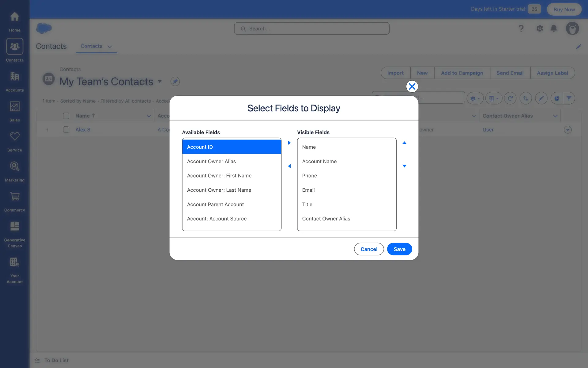
Task: Close the Select Fields dialog with X
Action: [x=412, y=86]
